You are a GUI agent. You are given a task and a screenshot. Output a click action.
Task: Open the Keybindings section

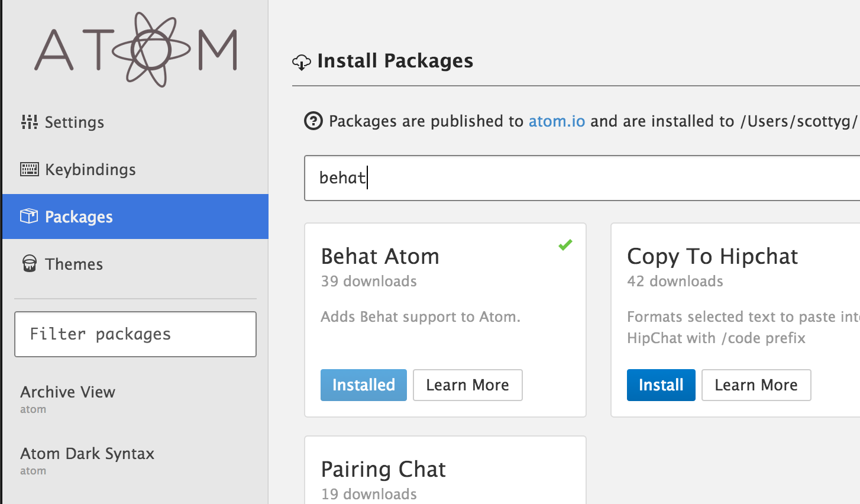(135, 170)
